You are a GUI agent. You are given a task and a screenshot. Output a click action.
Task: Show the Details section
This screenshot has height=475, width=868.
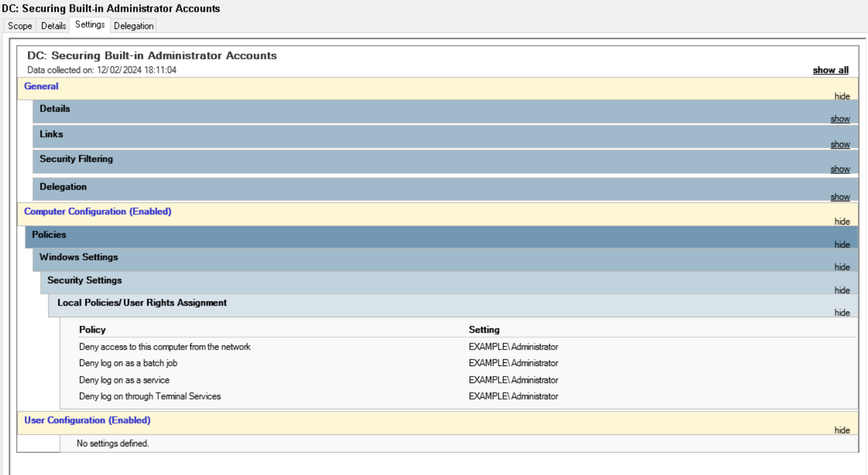coord(840,119)
